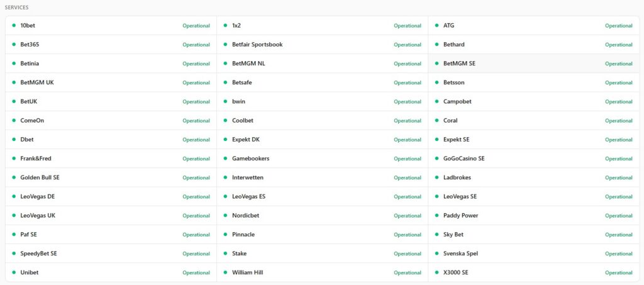
Task: Click the Betfair Sportsbook label
Action: click(257, 44)
